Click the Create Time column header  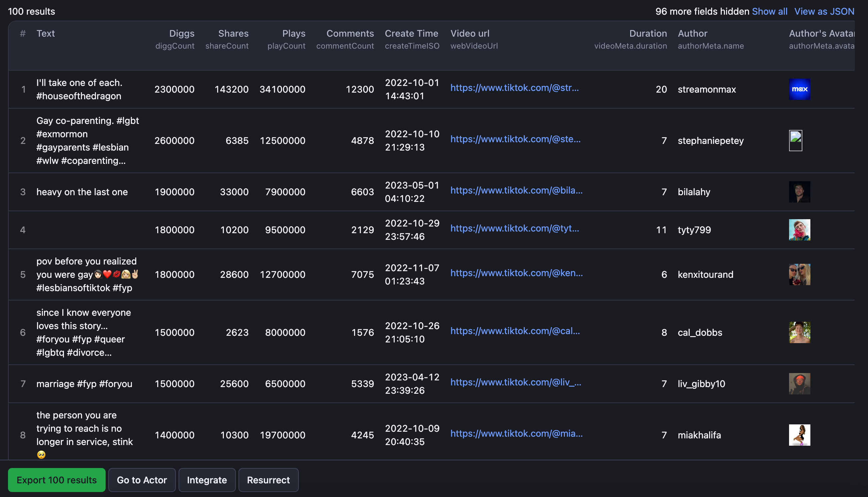[x=411, y=33]
